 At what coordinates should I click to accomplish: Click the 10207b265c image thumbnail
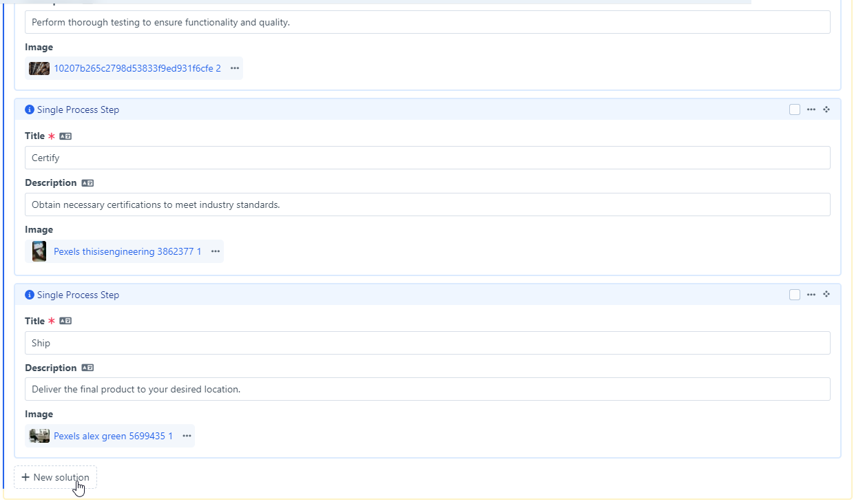pos(39,68)
